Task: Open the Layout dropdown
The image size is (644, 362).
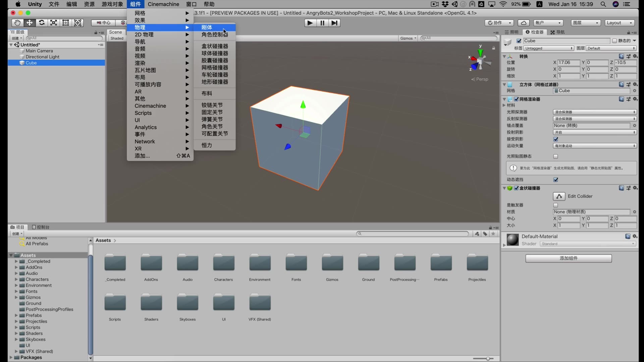Action: (620, 23)
